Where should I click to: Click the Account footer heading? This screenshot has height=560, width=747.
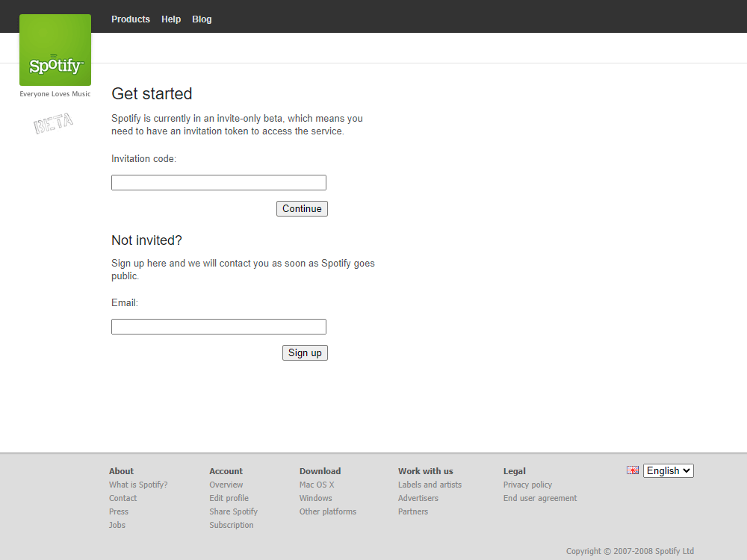pos(226,471)
